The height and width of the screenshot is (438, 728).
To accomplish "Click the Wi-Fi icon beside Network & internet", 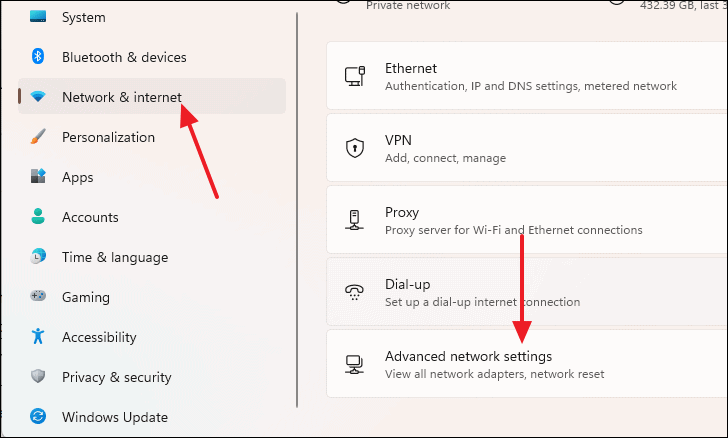I will pos(38,97).
